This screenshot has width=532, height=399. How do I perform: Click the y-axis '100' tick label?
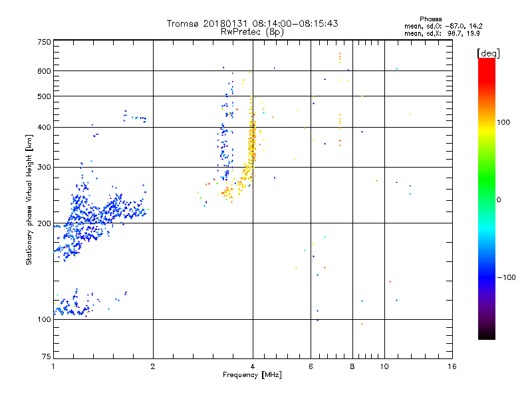[44, 319]
